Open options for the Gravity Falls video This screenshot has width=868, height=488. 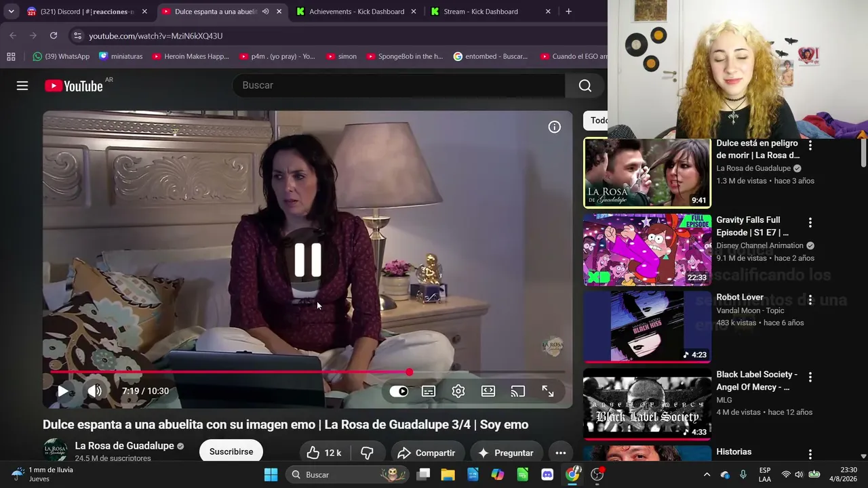click(x=810, y=222)
